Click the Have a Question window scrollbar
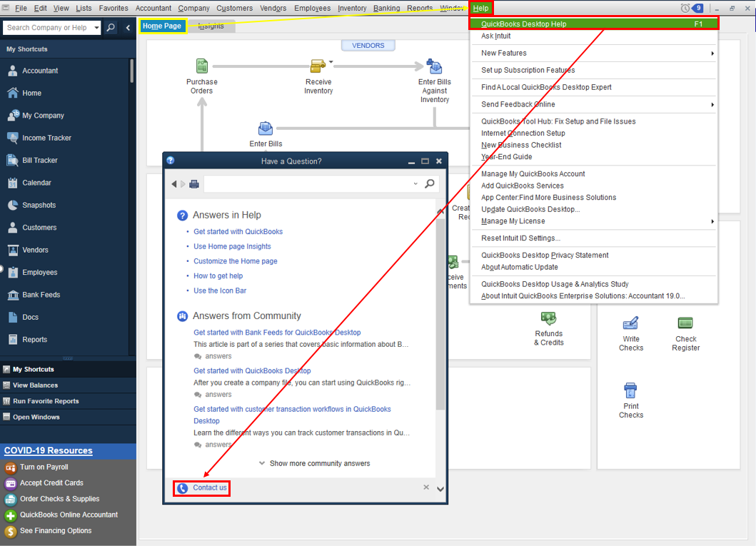 (440, 313)
